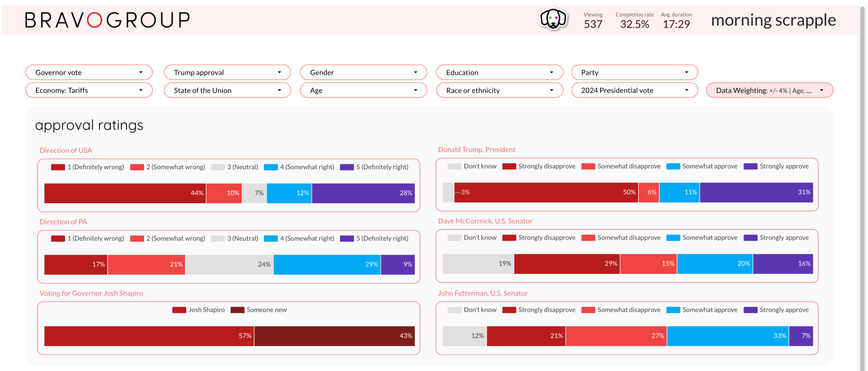
Task: Click the 44% Definitely wrong USA bar
Action: coord(125,193)
